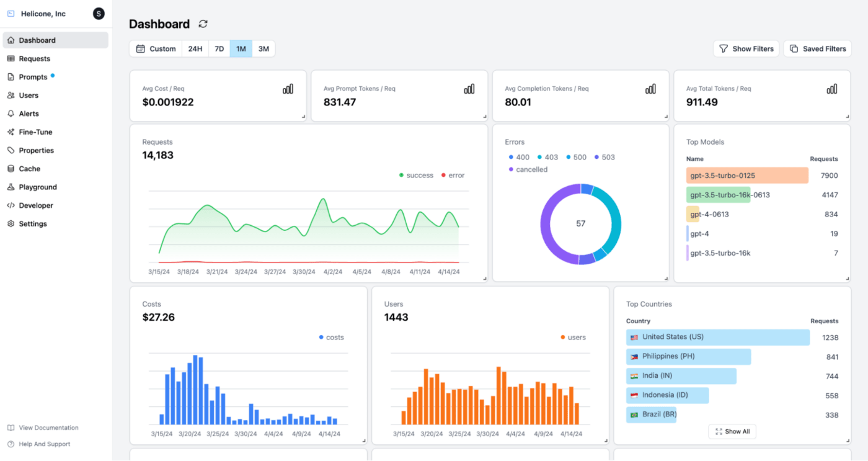Click the Dashboard home icon in sidebar
The height and width of the screenshot is (461, 868).
pyautogui.click(x=11, y=40)
